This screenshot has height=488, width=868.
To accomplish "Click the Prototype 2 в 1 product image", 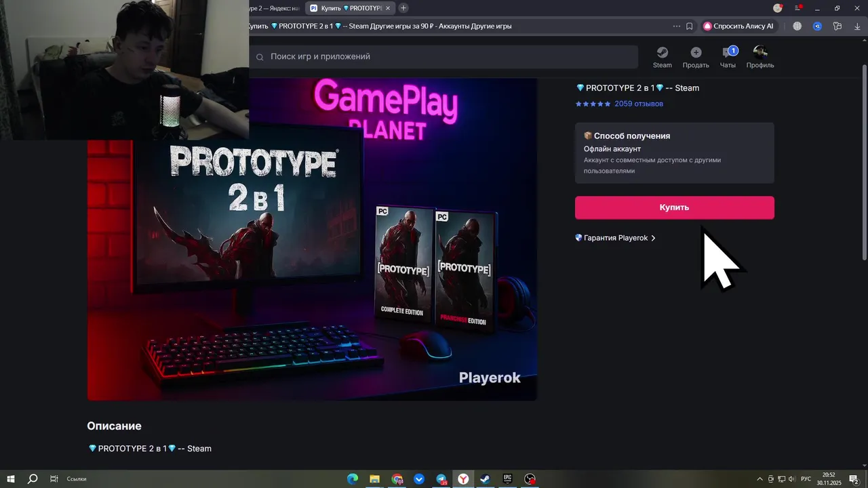I will click(x=312, y=239).
